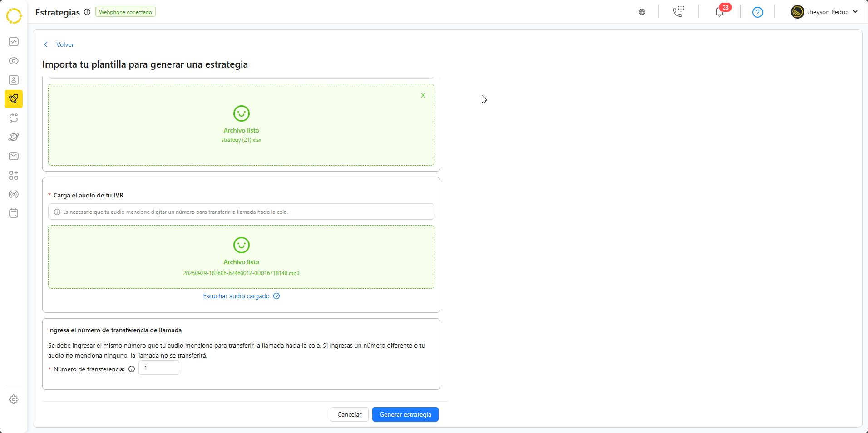Open the broadcast signal sidebar icon
The width and height of the screenshot is (868, 433).
[14, 194]
